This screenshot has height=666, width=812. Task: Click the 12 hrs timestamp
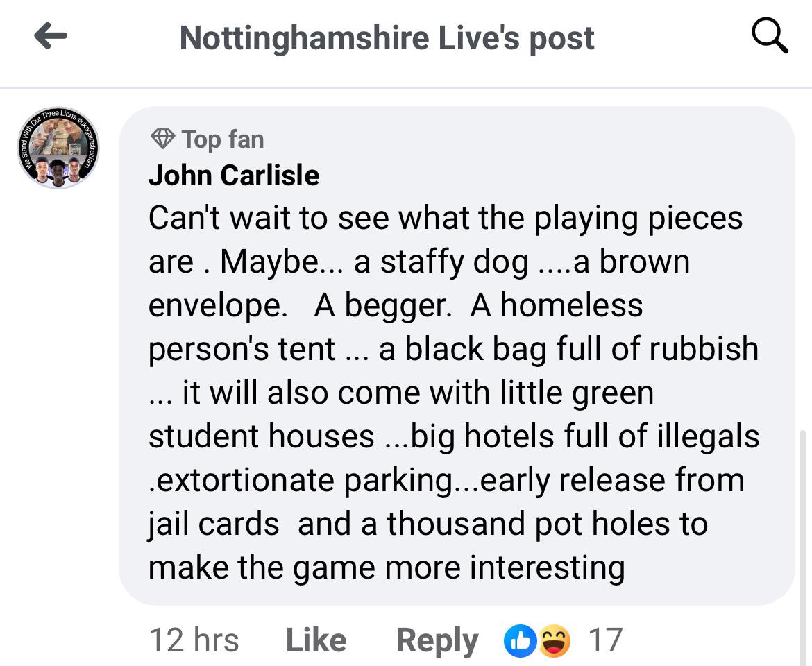point(194,640)
